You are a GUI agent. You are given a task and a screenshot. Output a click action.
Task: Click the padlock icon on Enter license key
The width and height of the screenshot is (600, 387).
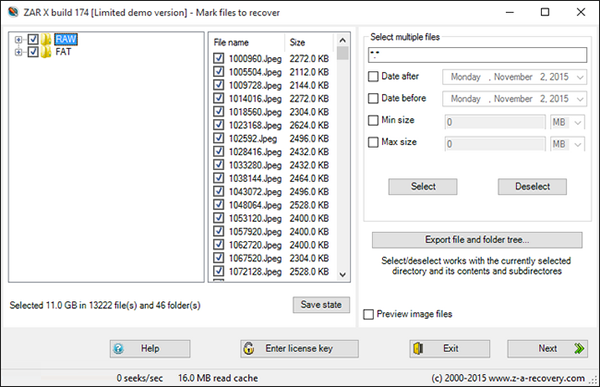249,348
